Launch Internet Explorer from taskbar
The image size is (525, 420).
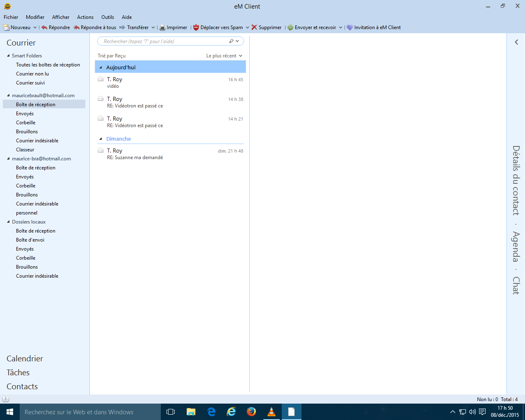(231, 412)
